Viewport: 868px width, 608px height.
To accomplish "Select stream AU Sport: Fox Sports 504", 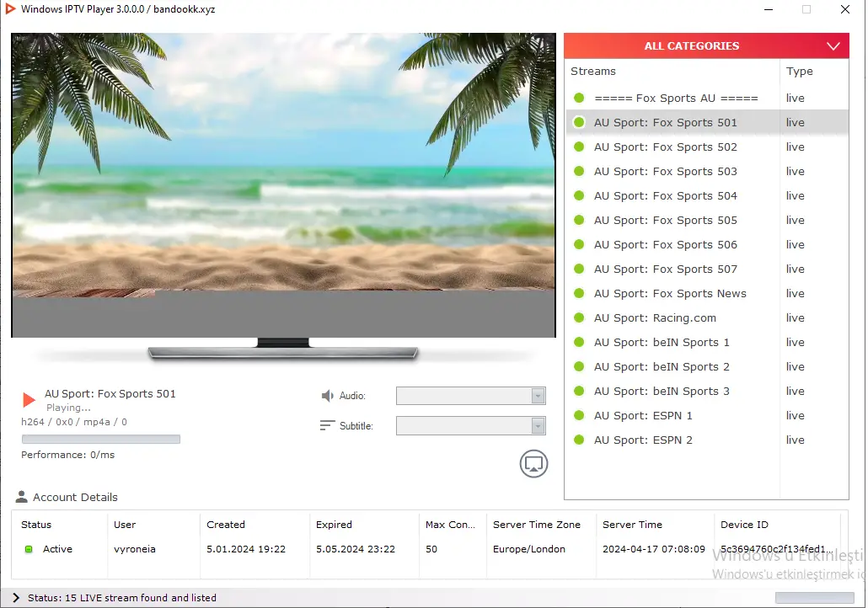I will [x=708, y=195].
